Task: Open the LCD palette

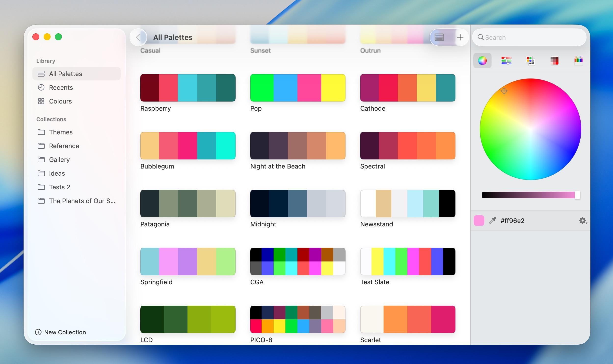Action: tap(188, 319)
